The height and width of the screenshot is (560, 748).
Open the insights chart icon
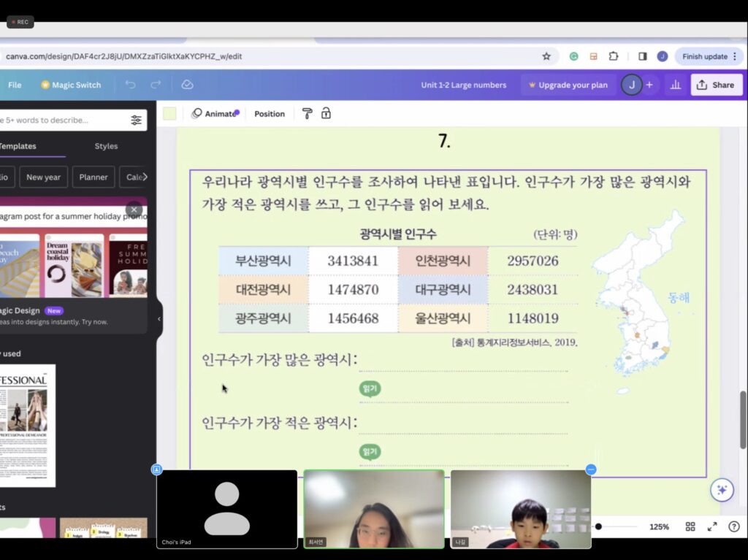tap(676, 85)
